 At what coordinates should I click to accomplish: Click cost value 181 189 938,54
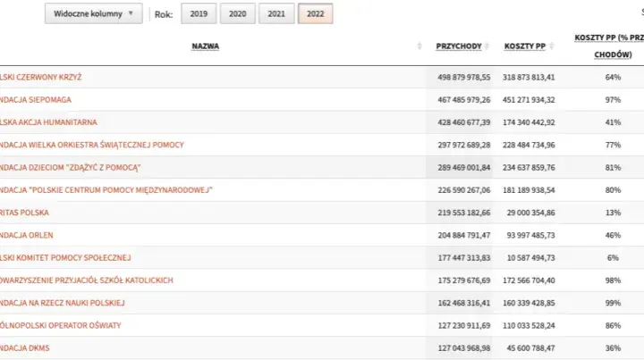point(529,190)
